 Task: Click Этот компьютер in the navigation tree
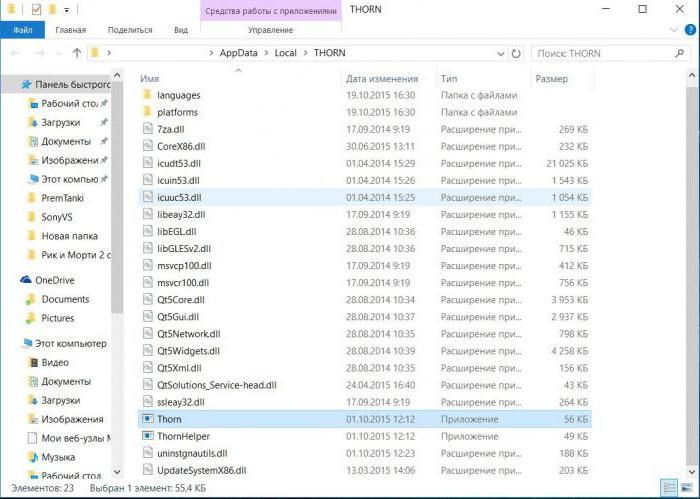tap(64, 344)
